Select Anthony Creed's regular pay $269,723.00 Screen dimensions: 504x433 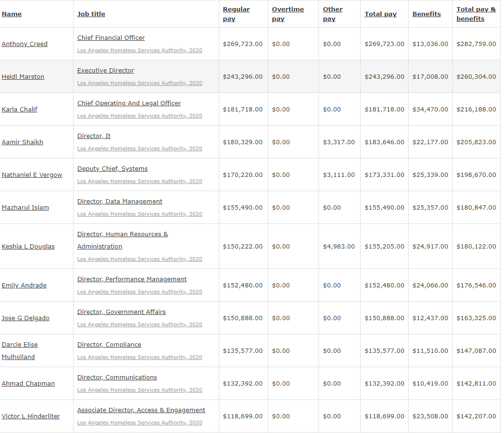[x=243, y=44]
